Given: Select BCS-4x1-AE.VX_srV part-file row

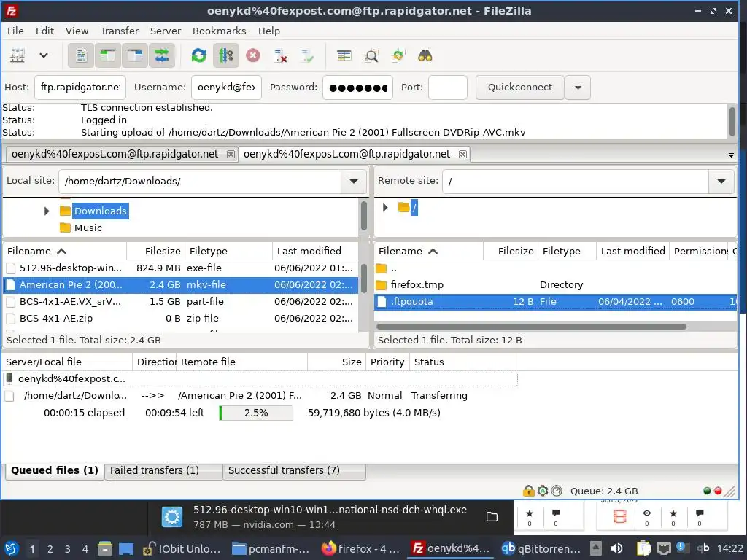Looking at the screenshot, I should point(181,302).
